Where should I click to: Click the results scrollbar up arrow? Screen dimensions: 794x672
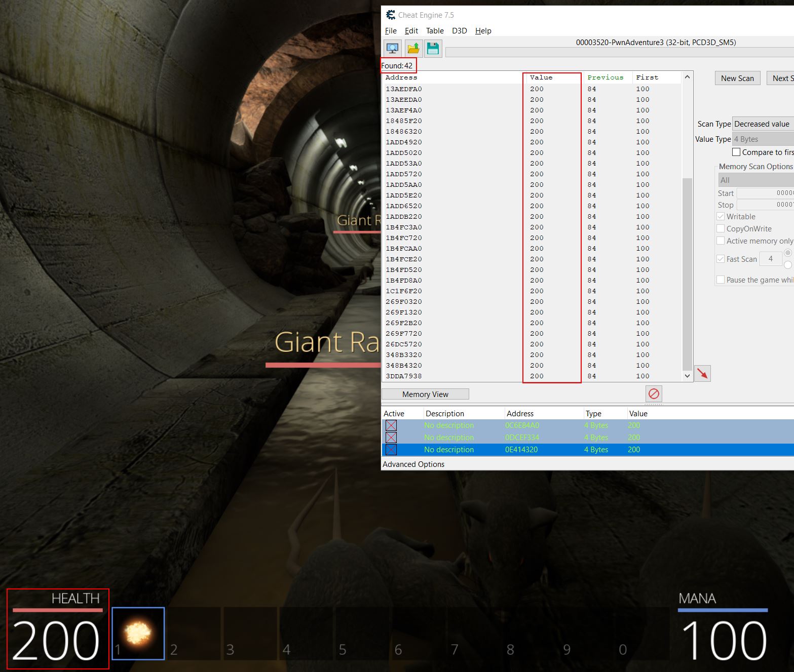[x=687, y=77]
